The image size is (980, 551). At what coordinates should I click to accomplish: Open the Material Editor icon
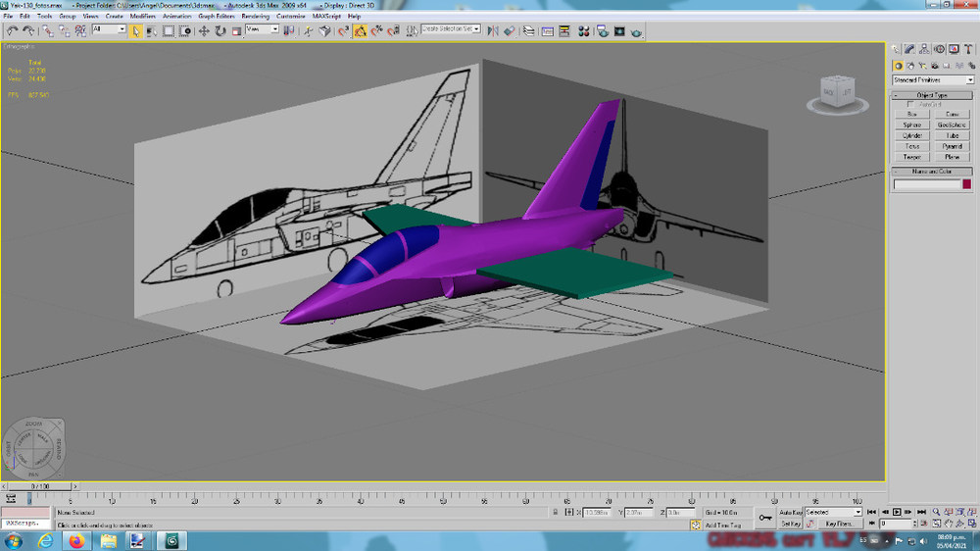coord(584,30)
